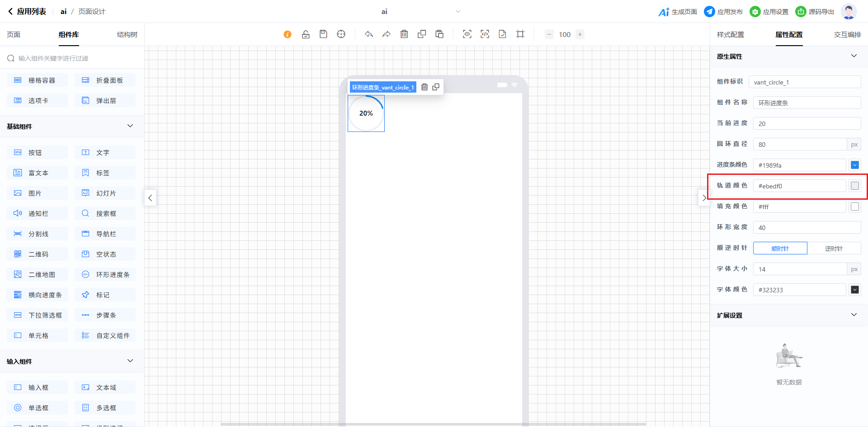Click the component search filter input
This screenshot has height=427, width=868.
point(72,58)
